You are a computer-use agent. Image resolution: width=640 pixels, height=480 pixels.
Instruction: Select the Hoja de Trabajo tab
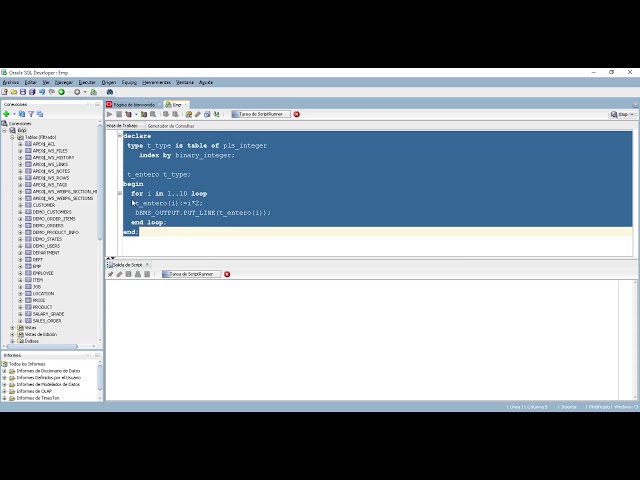click(122, 126)
